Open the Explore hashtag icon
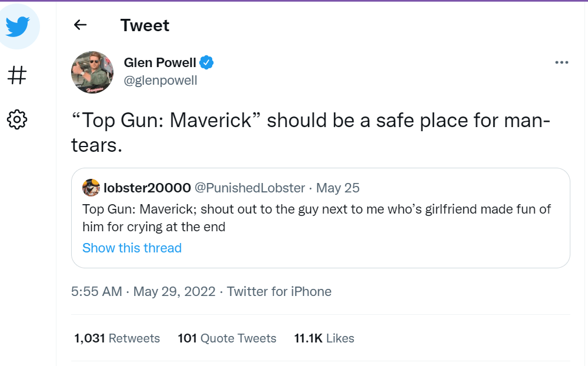The height and width of the screenshot is (366, 588). point(17,75)
